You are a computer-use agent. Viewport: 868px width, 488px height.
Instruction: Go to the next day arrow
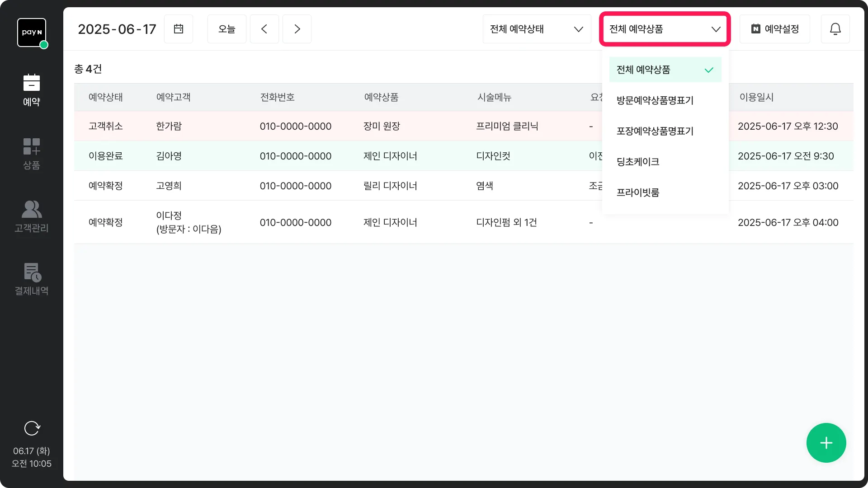[297, 29]
